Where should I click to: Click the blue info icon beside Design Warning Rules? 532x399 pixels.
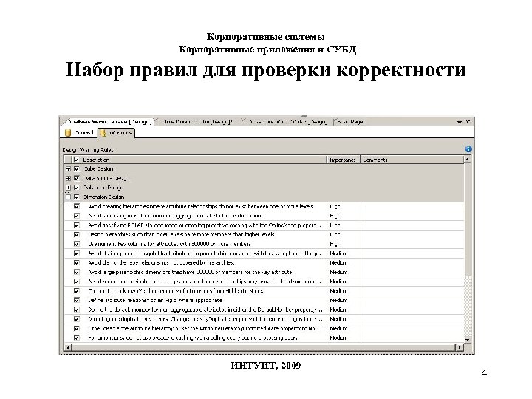[468, 149]
